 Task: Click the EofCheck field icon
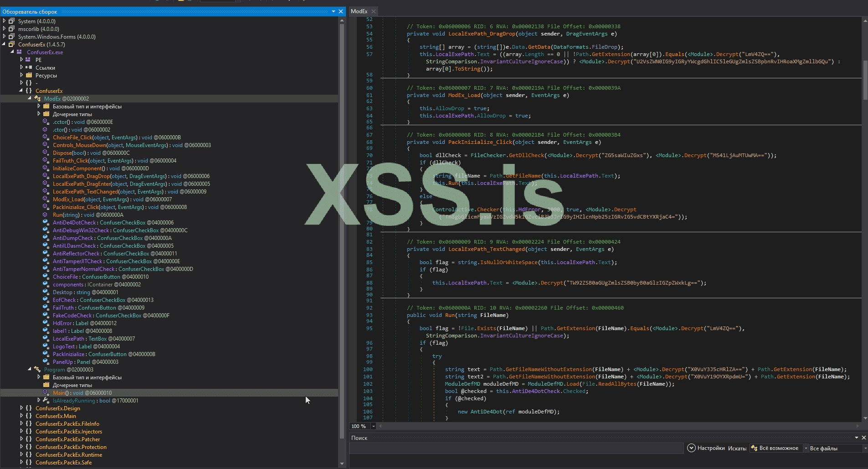click(x=46, y=300)
